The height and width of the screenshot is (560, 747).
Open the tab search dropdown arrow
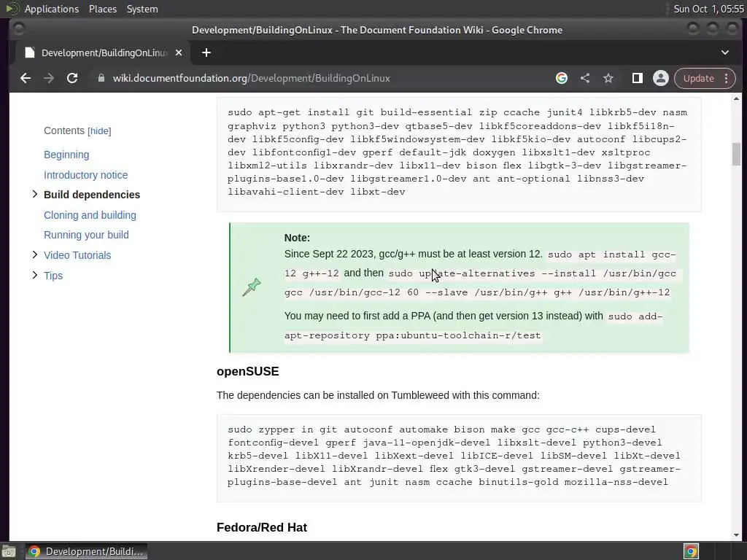[x=725, y=52]
